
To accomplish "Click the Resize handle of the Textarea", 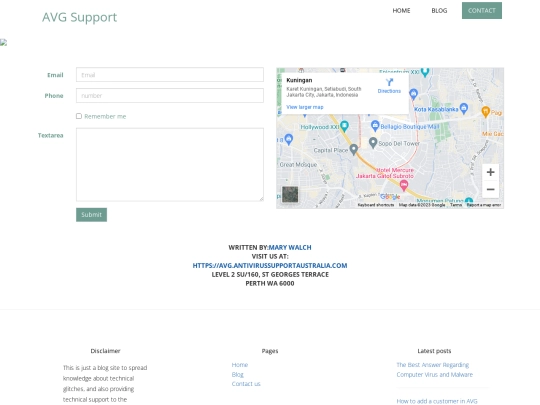I will click(x=261, y=199).
